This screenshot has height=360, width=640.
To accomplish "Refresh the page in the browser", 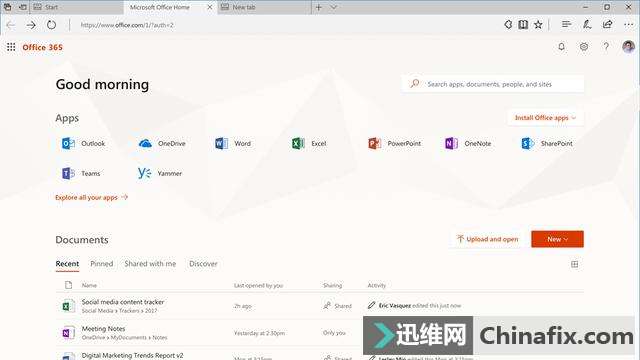I will pyautogui.click(x=51, y=25).
